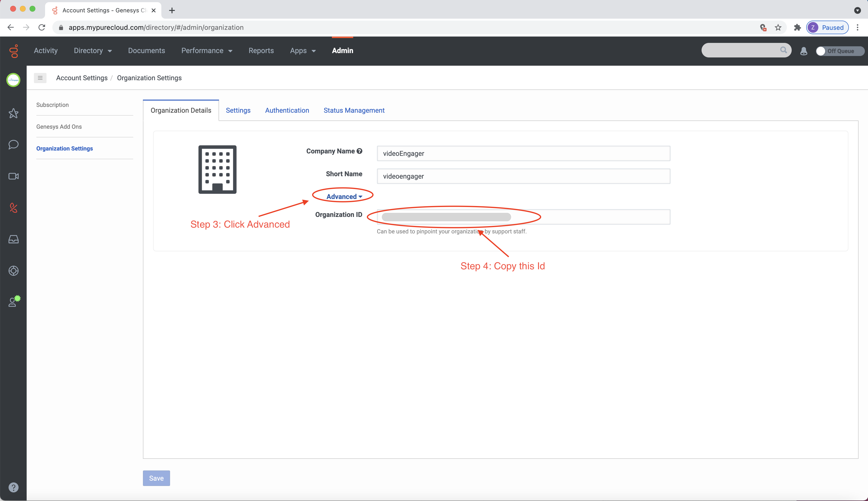The height and width of the screenshot is (501, 868).
Task: Switch to the Organization Details tab
Action: [181, 111]
